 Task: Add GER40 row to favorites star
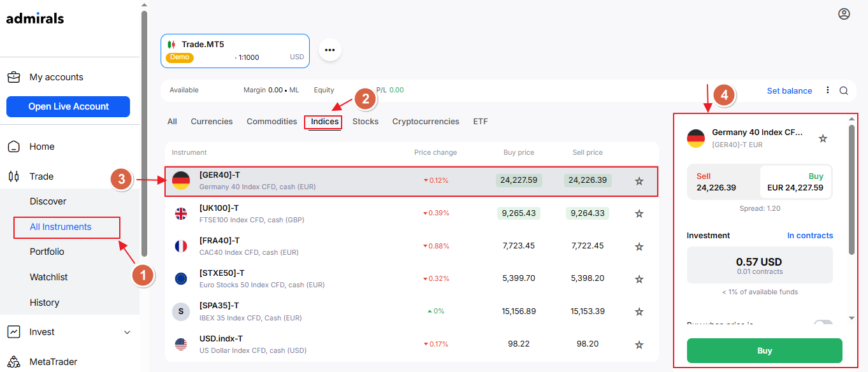click(639, 181)
